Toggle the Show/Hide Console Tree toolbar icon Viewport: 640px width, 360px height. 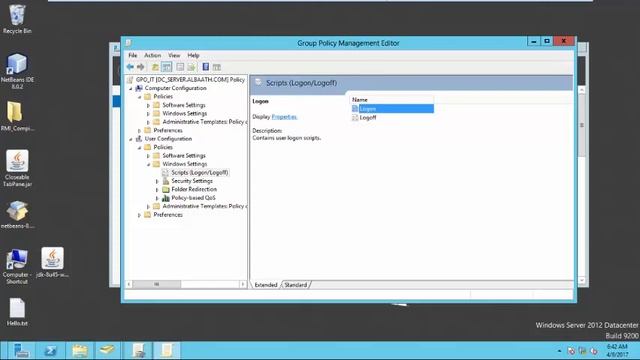coord(167,67)
